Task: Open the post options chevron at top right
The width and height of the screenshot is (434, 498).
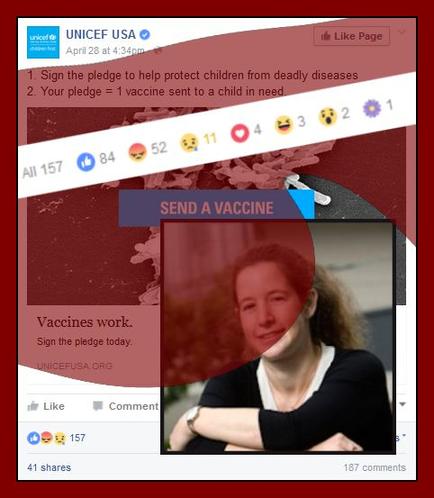Action: point(402,32)
